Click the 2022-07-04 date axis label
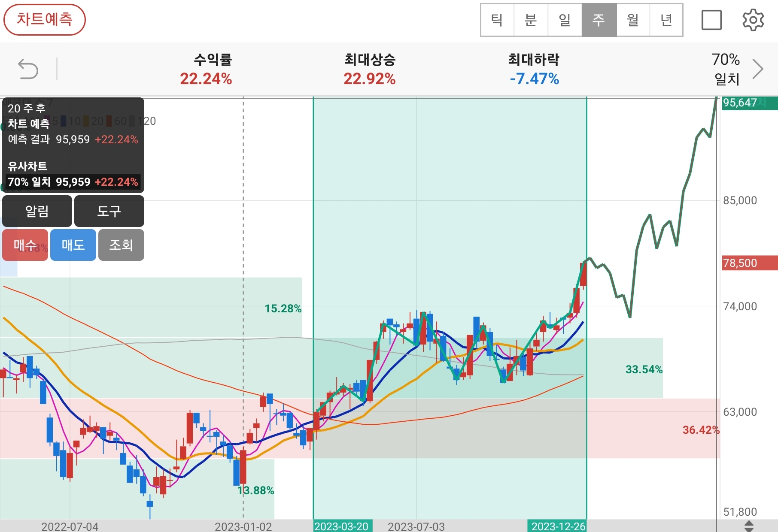Screen dimensions: 778x532 click(70, 526)
